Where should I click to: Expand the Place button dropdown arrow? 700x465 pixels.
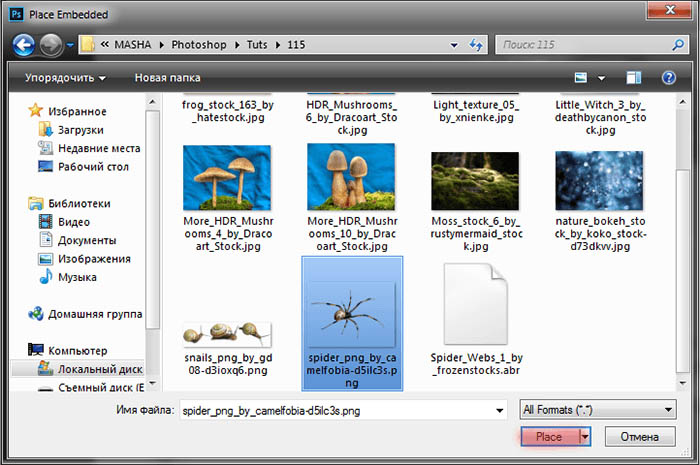(x=585, y=437)
